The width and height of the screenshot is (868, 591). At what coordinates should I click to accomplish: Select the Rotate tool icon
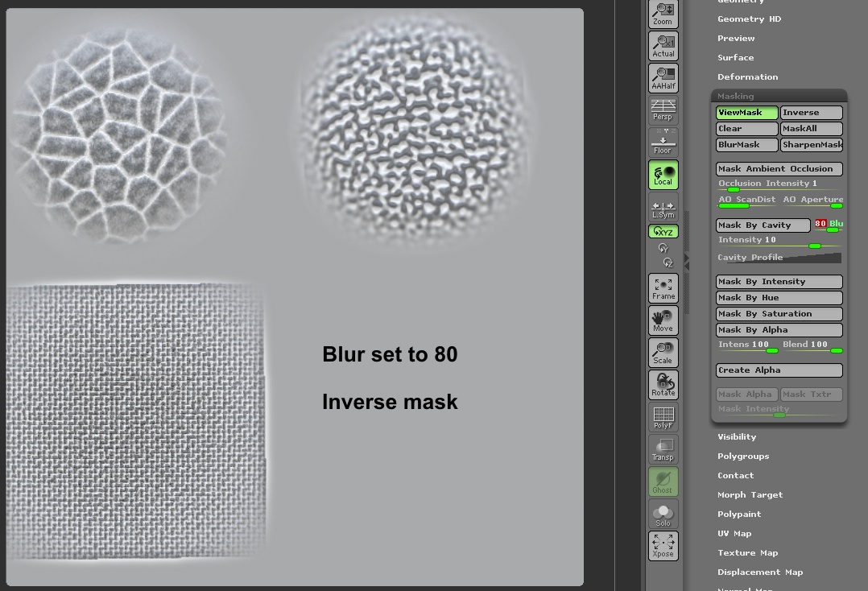pyautogui.click(x=663, y=384)
